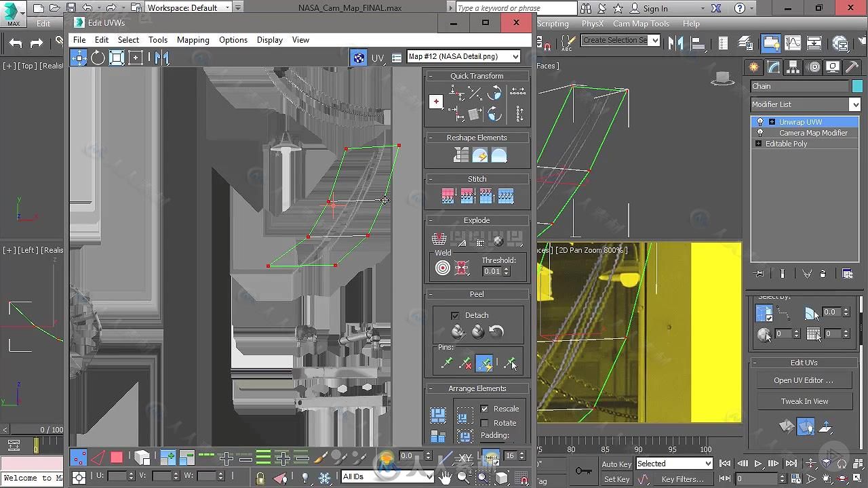Click the Weld Selected Subobject icon

pos(462,268)
